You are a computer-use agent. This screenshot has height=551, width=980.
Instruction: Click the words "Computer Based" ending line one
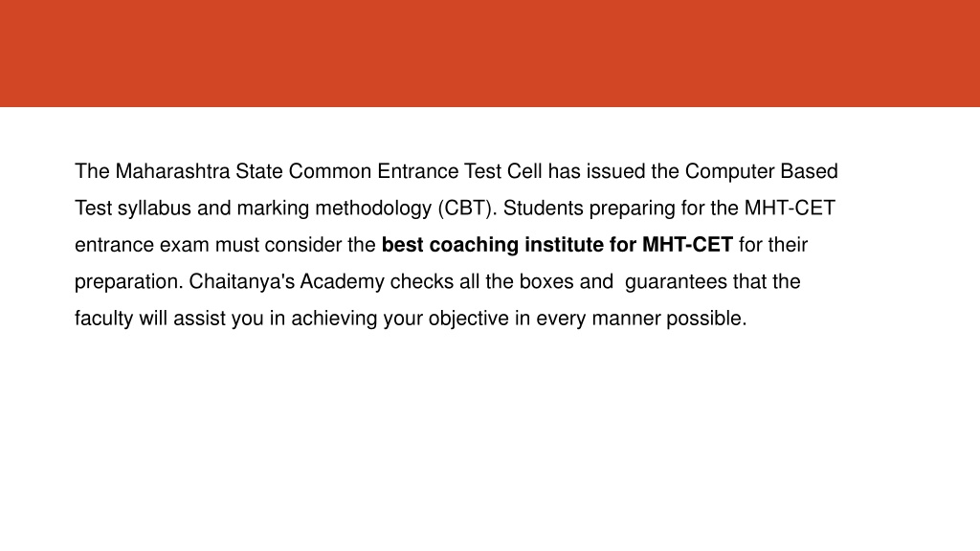click(761, 172)
